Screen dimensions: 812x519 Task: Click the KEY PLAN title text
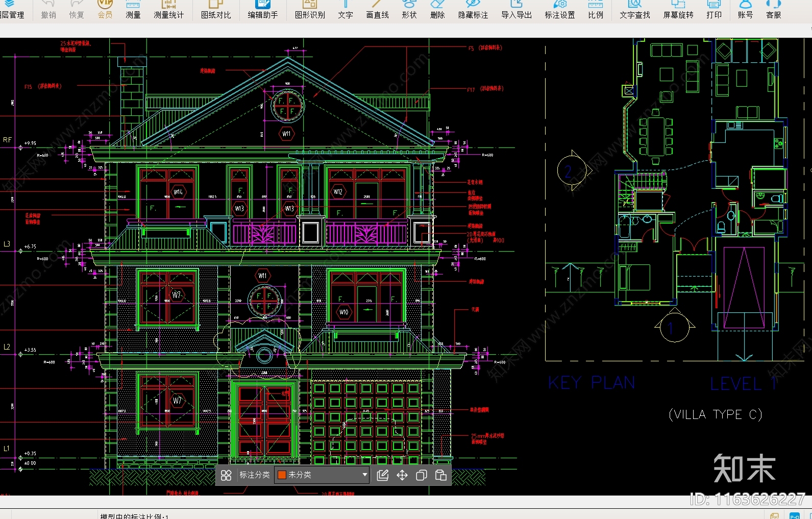click(x=592, y=383)
